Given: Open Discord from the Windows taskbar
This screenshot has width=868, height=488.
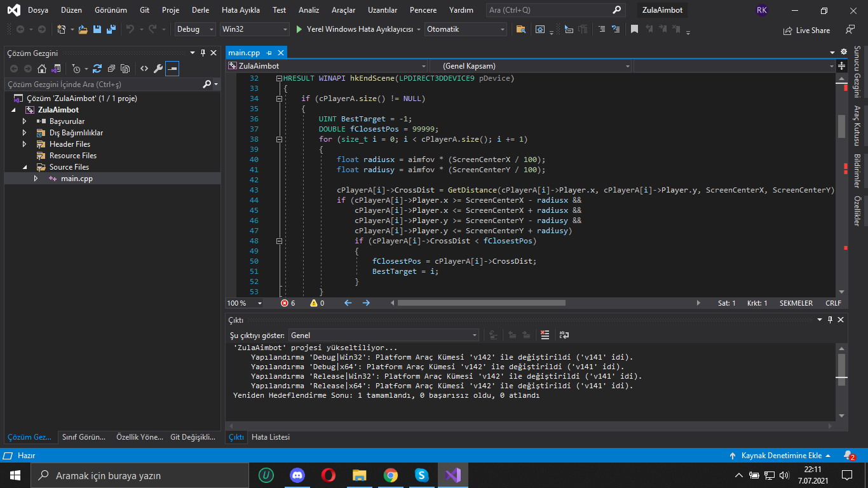Looking at the screenshot, I should pos(297,475).
